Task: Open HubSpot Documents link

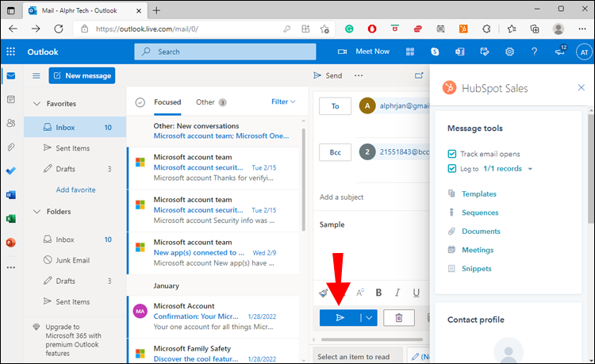Action: click(481, 231)
